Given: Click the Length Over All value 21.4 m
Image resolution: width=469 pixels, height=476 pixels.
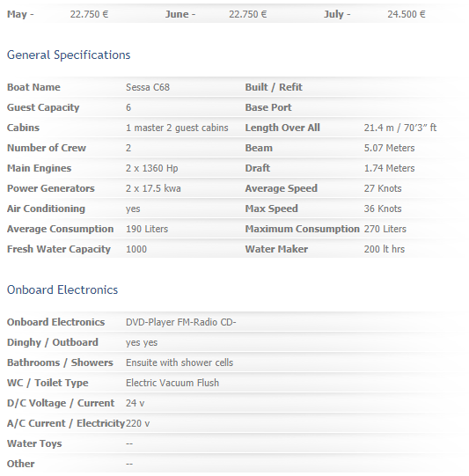Looking at the screenshot, I should tap(400, 128).
